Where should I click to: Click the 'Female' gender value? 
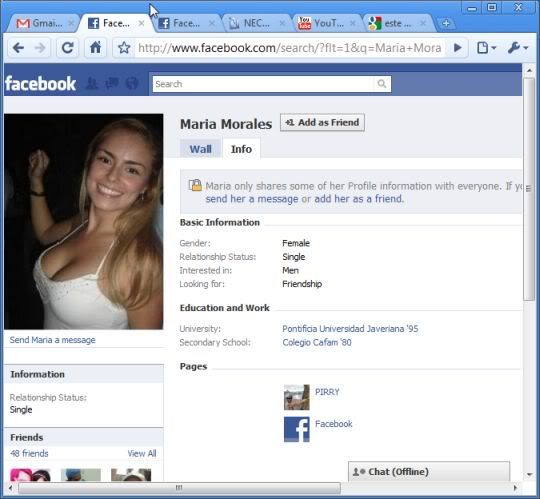[296, 243]
